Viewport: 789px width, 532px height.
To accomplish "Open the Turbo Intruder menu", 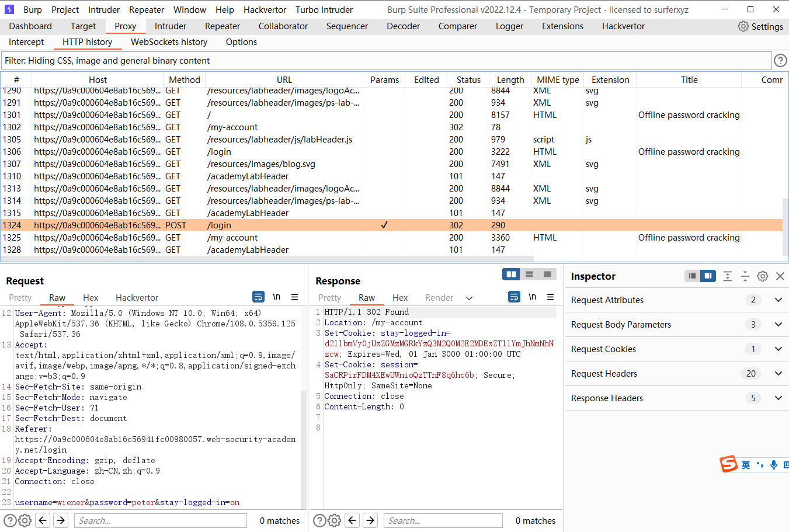I will coord(324,10).
